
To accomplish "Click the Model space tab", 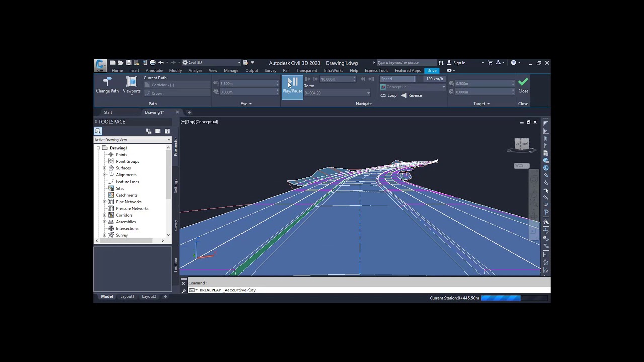I will point(107,296).
